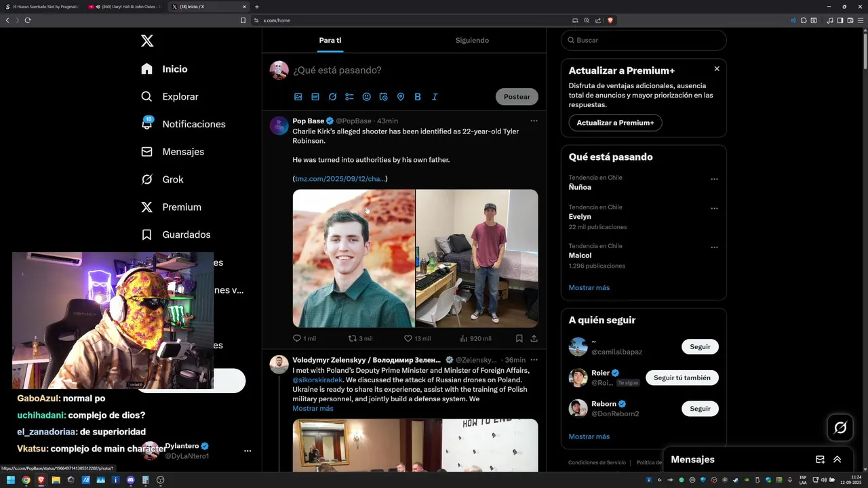This screenshot has width=868, height=488.
Task: Switch to the Para ti tab
Action: point(330,40)
